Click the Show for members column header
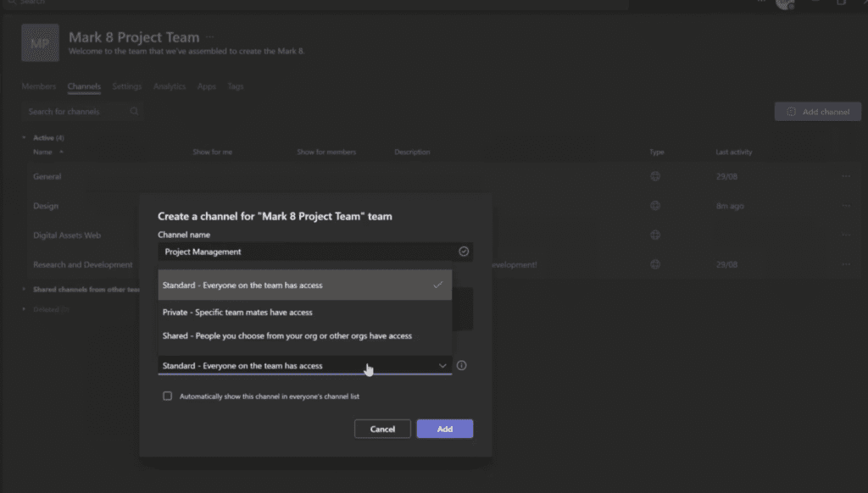The height and width of the screenshot is (493, 868). point(326,152)
